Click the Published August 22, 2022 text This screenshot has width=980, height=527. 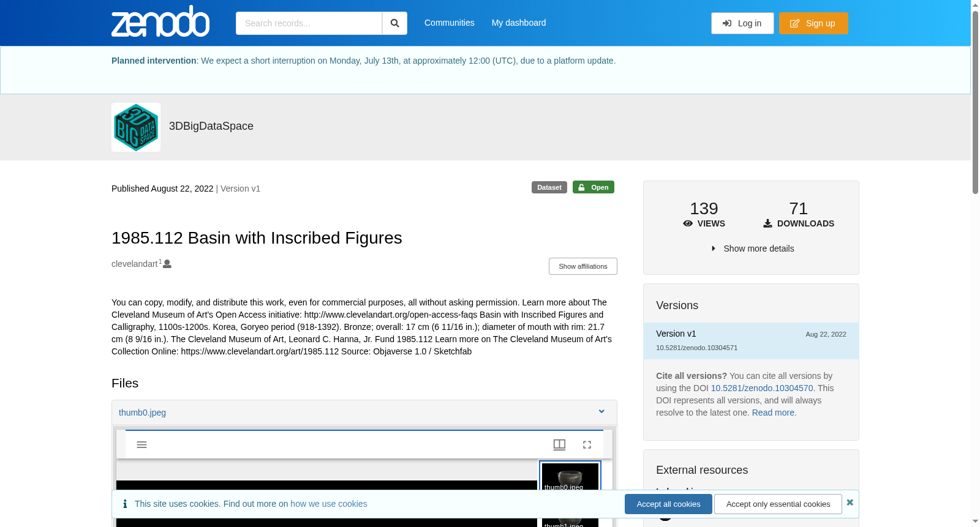tap(162, 189)
